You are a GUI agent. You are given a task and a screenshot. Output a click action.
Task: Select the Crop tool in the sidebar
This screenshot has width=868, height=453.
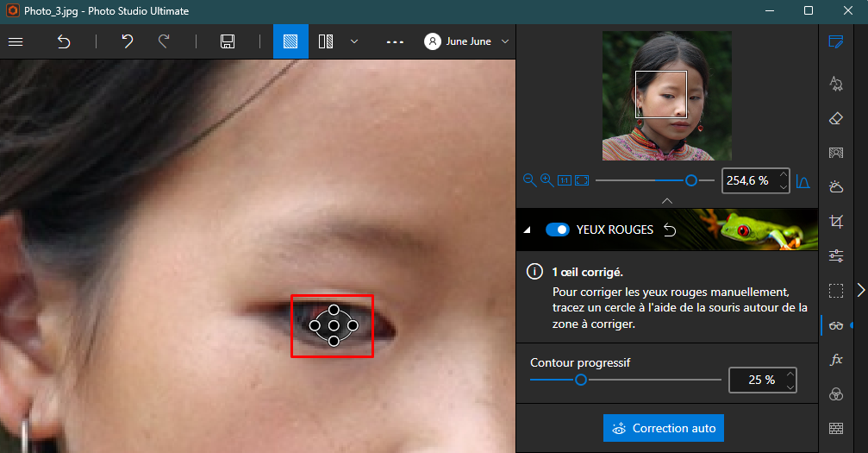click(x=836, y=222)
